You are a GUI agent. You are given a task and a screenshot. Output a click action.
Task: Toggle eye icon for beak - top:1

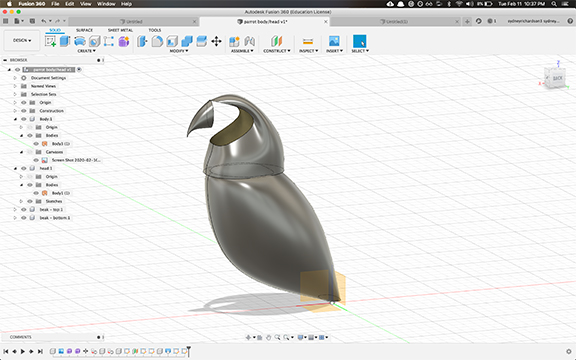point(24,209)
